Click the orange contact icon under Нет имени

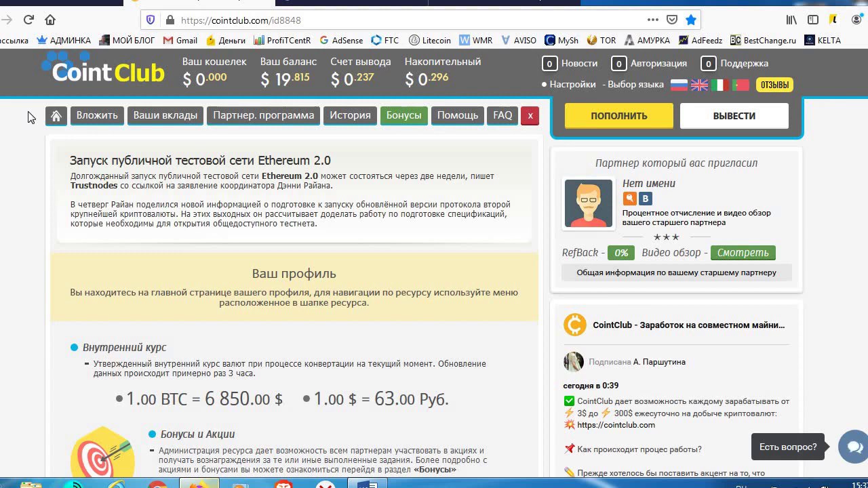(629, 199)
